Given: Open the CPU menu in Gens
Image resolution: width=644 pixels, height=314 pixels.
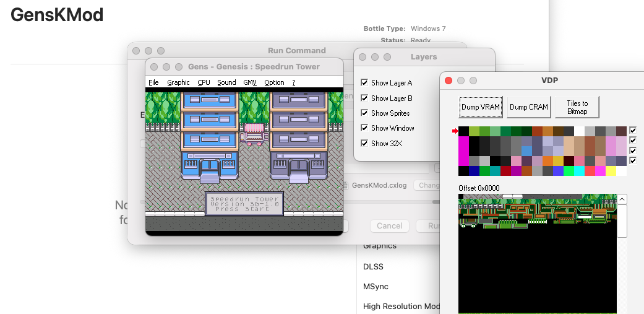Looking at the screenshot, I should click(x=204, y=82).
